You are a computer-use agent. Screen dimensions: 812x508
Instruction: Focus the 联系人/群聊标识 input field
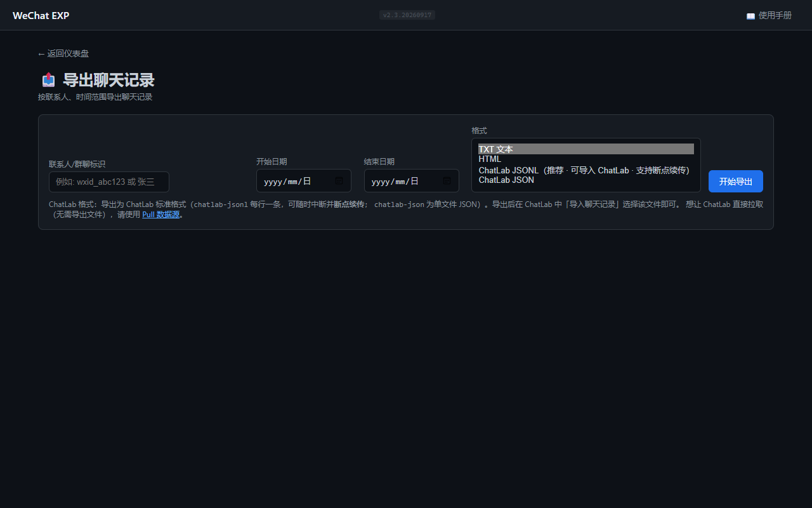pyautogui.click(x=109, y=182)
